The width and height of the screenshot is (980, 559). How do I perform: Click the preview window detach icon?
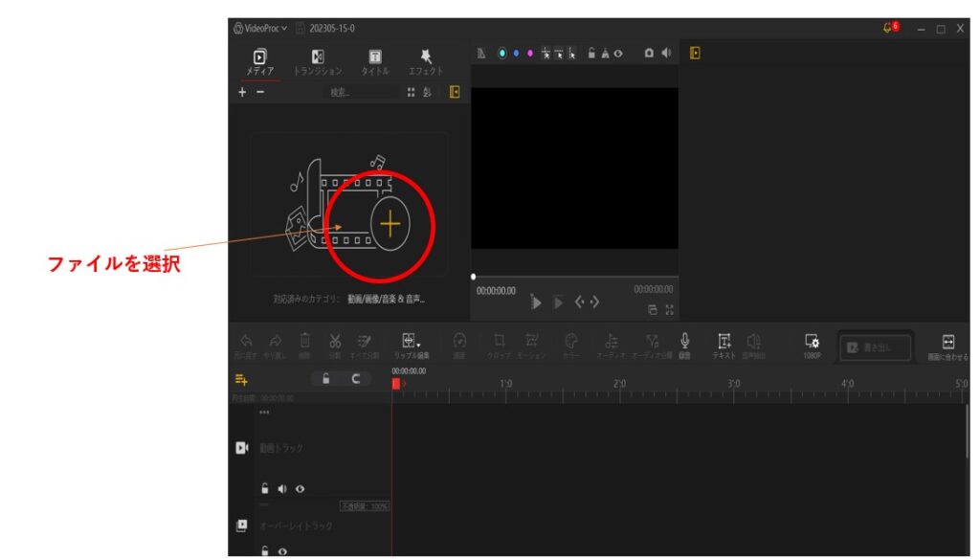(652, 309)
